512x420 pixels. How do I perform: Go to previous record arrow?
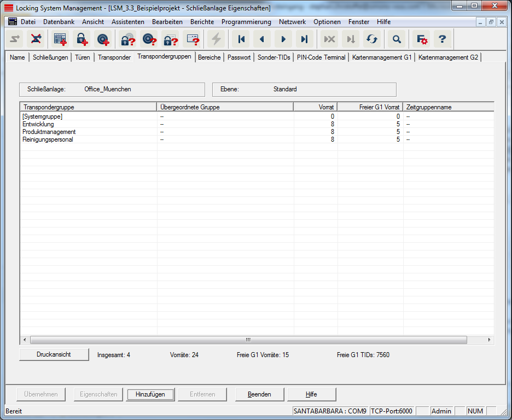click(262, 39)
